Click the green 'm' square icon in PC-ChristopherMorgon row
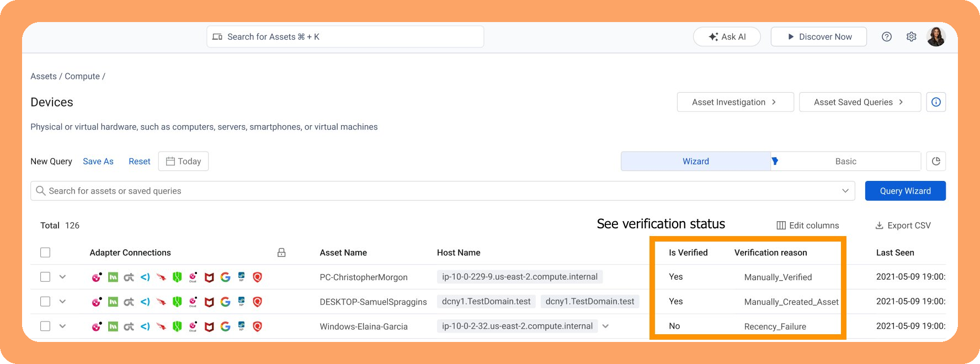 113,277
